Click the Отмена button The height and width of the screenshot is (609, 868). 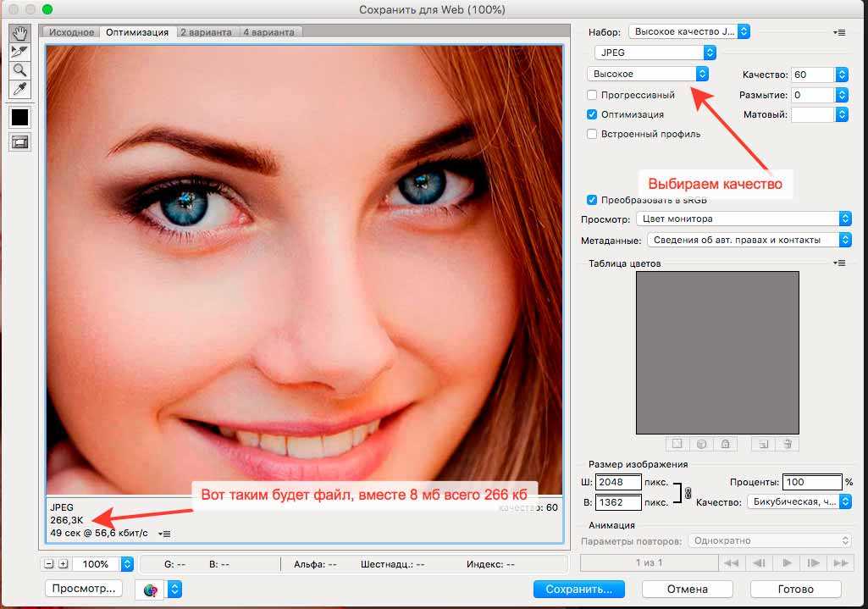click(x=688, y=589)
